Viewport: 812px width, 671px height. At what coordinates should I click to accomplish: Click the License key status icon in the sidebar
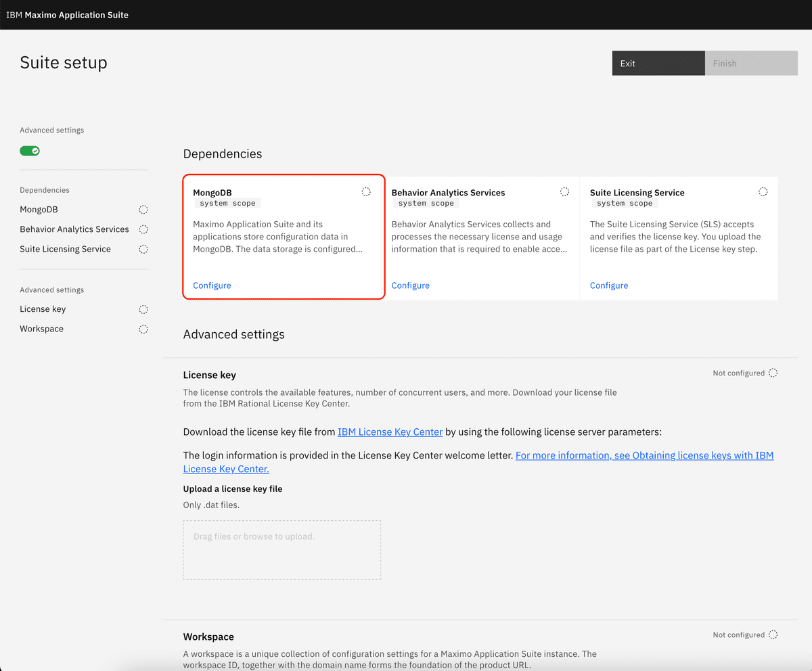[x=143, y=309]
